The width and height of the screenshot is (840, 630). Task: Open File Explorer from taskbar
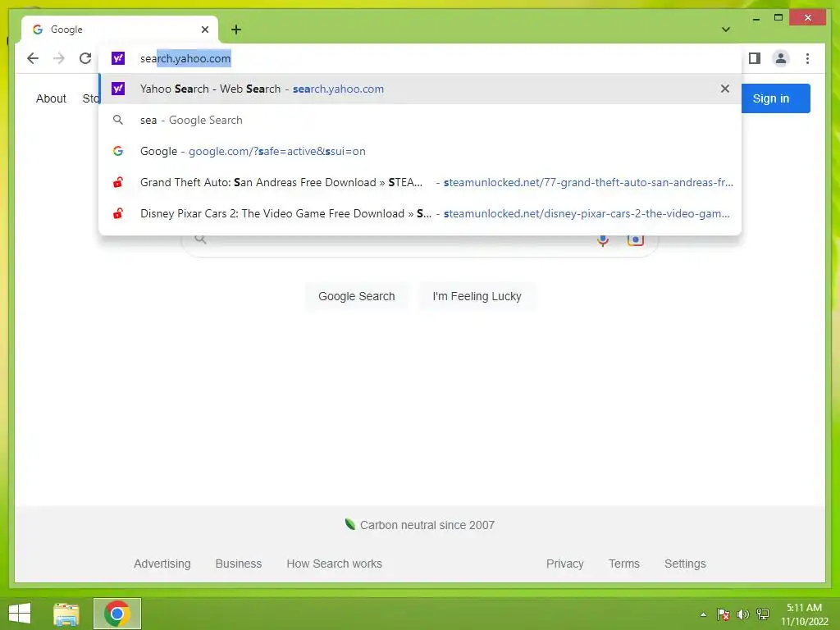66,614
